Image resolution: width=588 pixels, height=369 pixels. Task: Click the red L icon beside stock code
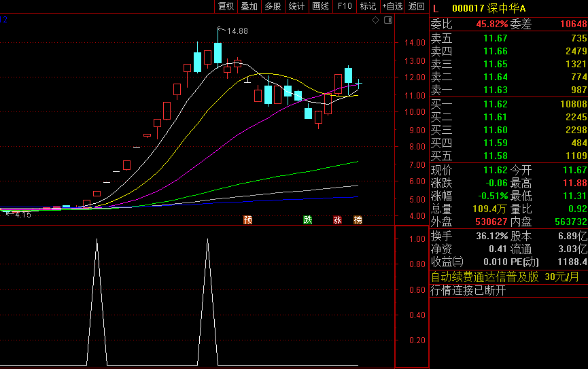click(x=436, y=8)
